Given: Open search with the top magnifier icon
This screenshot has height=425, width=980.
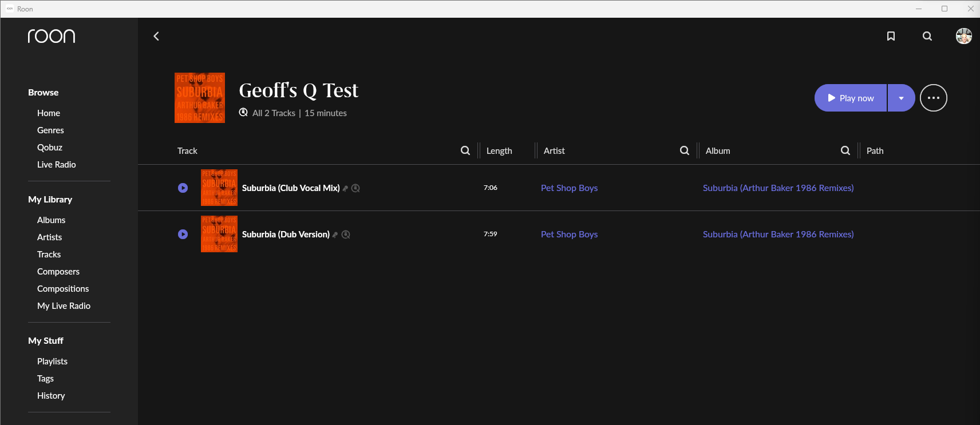Looking at the screenshot, I should pos(927,36).
